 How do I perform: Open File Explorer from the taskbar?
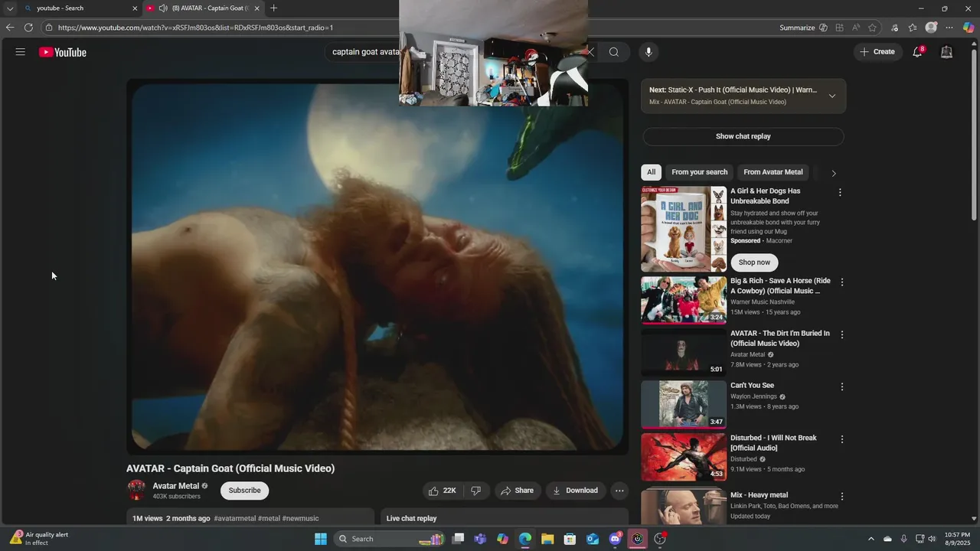[x=547, y=539]
